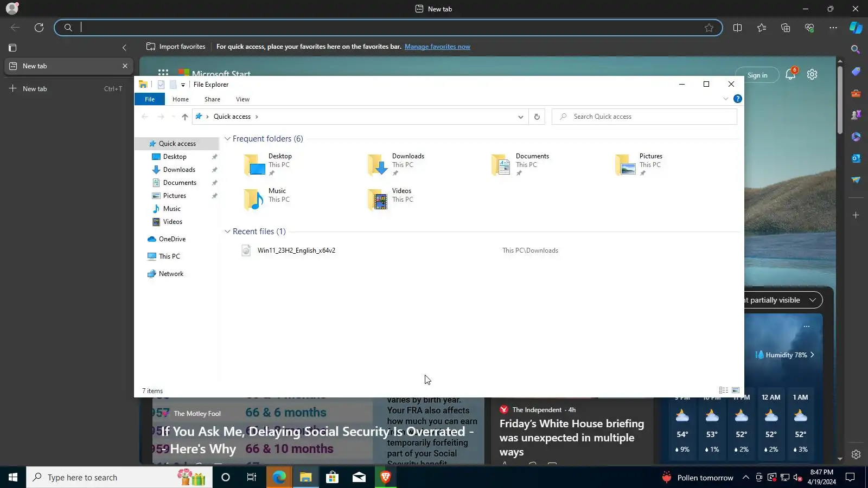Add a new app to Edge sidebar

(x=856, y=215)
